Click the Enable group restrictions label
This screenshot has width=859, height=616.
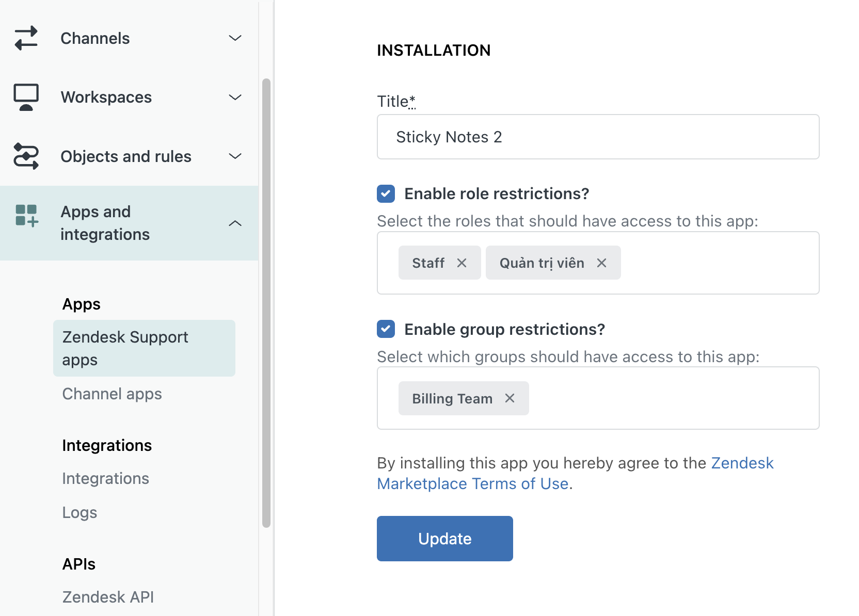504,329
